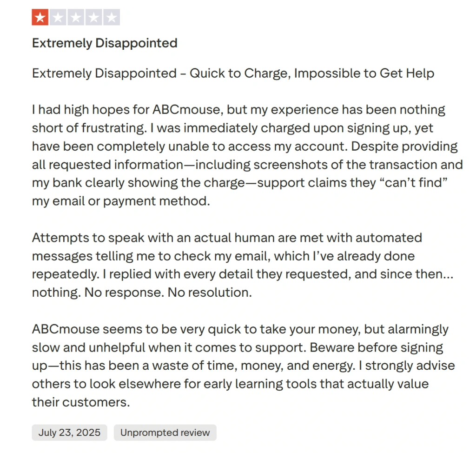Click the "Unprompted review" label
The width and height of the screenshot is (476, 453).
tap(165, 433)
